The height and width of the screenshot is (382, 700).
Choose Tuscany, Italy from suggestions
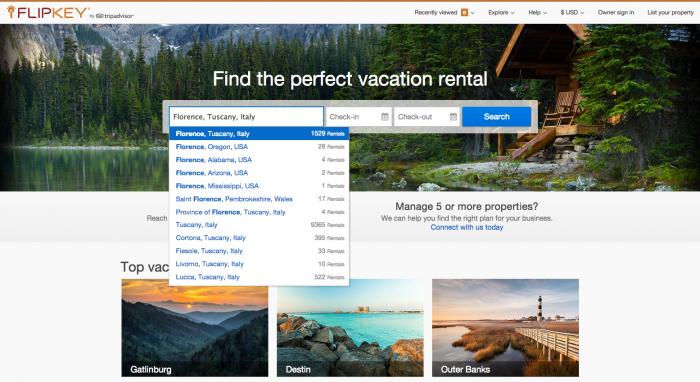[259, 224]
